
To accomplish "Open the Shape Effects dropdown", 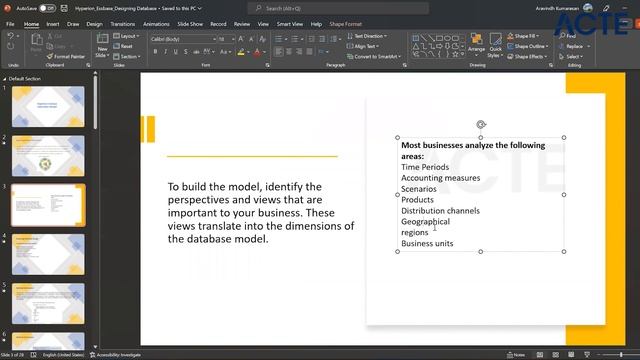I will 528,56.
